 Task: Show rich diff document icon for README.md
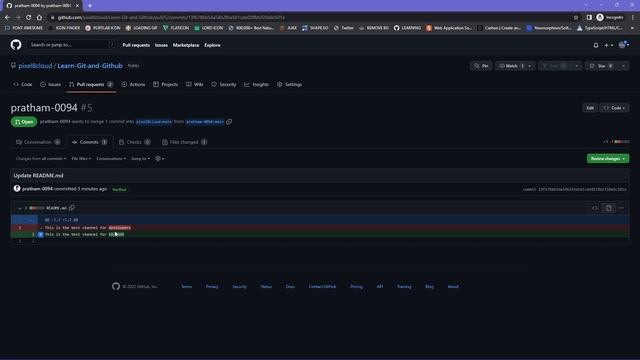click(x=609, y=208)
